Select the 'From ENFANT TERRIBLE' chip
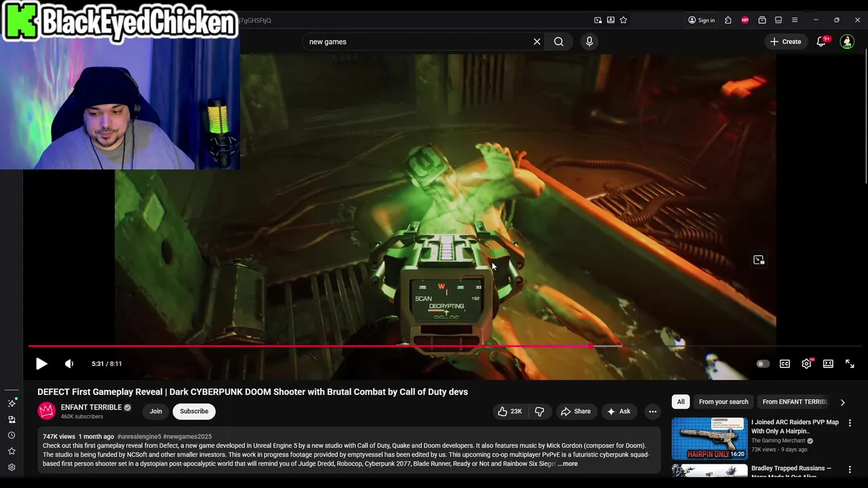The height and width of the screenshot is (488, 868). tap(795, 402)
